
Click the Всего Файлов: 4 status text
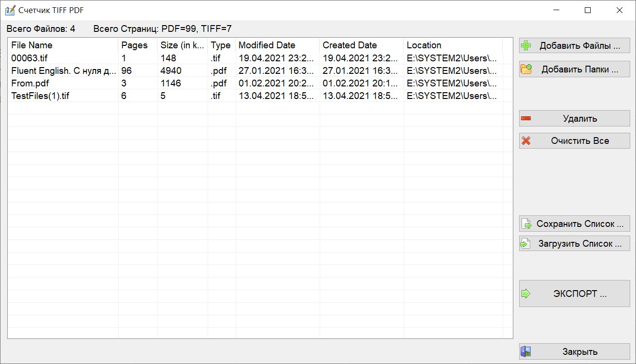pos(41,28)
